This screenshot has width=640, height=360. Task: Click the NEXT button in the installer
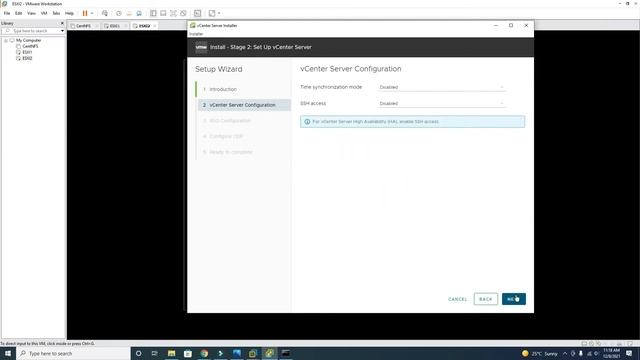point(514,299)
